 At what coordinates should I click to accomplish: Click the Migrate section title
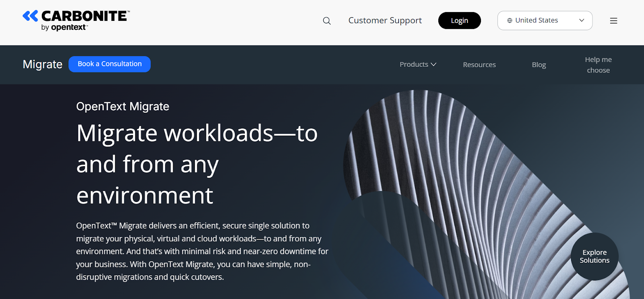point(42,64)
